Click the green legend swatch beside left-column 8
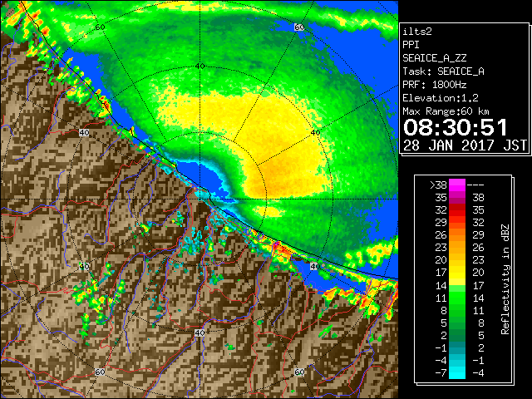This screenshot has width=532, height=399. point(457,310)
